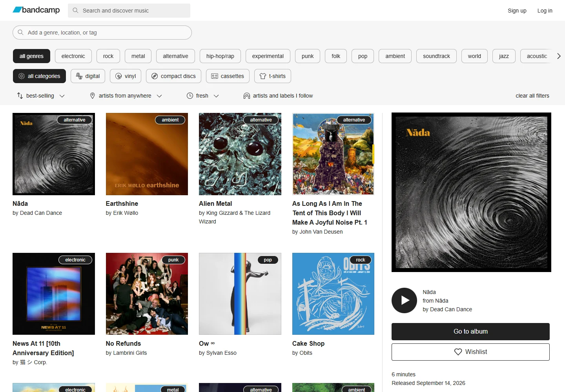
Task: Filter by alternative genre pill
Action: coord(175,56)
